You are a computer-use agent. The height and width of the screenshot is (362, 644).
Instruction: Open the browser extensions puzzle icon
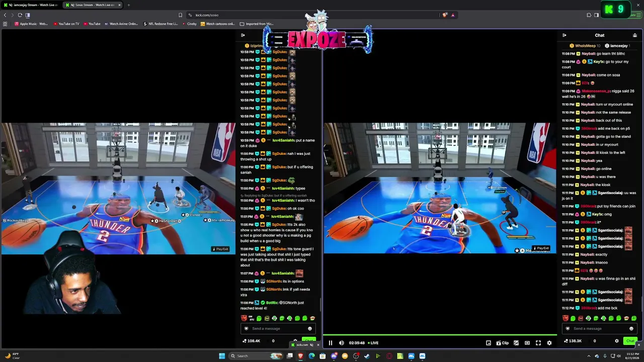(589, 15)
